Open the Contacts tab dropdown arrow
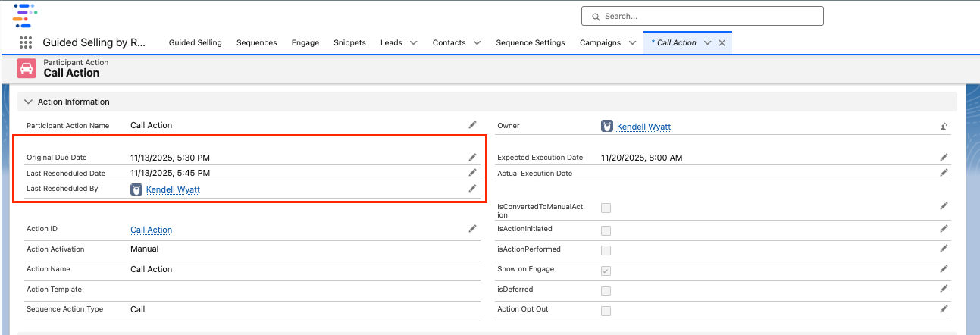980x335 pixels. click(x=477, y=42)
